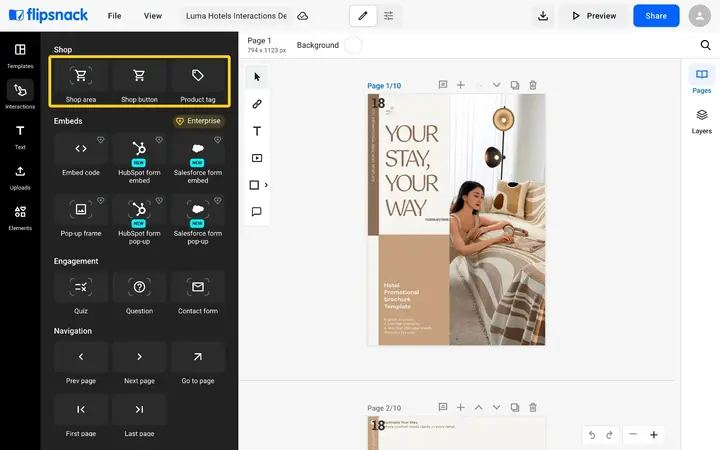
Task: Insert an Embed code element
Action: click(81, 156)
